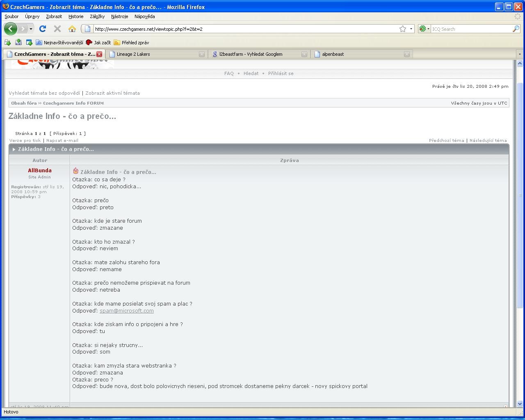Close the CzechGamers tab
The height and width of the screenshot is (420, 525).
coord(99,54)
